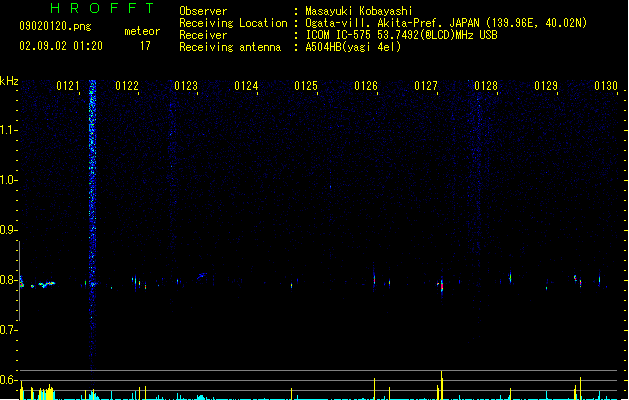
Task: Click the ICOM IC-575 receiver text
Action: coord(401,35)
